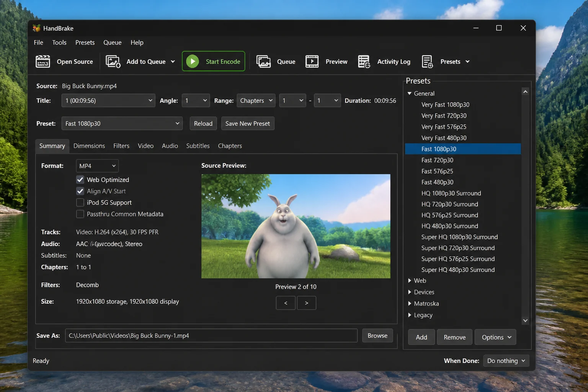
Task: Open the When Done dropdown
Action: point(506,361)
